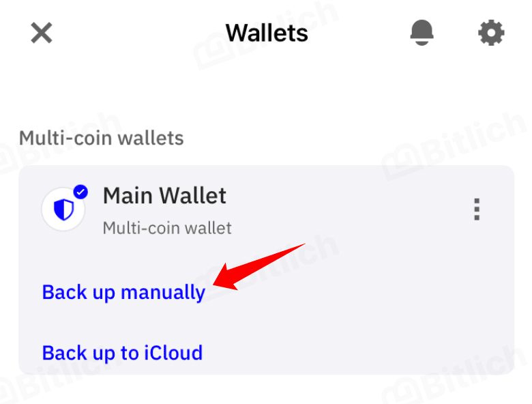Show more options for Main Wallet
This screenshot has width=532, height=404.
coord(477,209)
